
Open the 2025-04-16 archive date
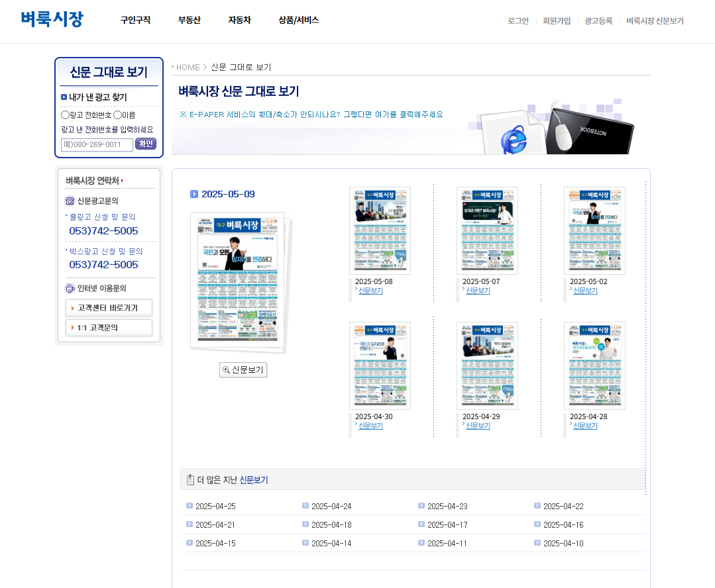[x=563, y=525]
